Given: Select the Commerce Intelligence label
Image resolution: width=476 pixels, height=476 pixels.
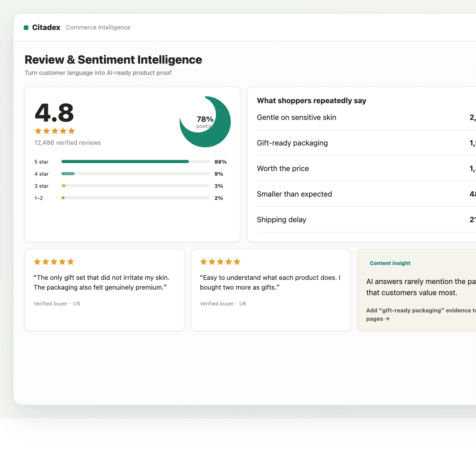Looking at the screenshot, I should click(98, 27).
